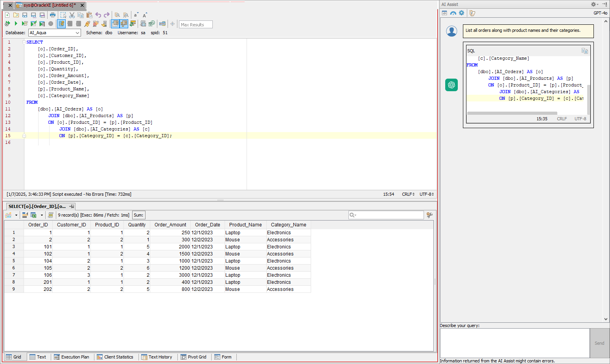Open the Pivot Grid tab

pyautogui.click(x=194, y=357)
